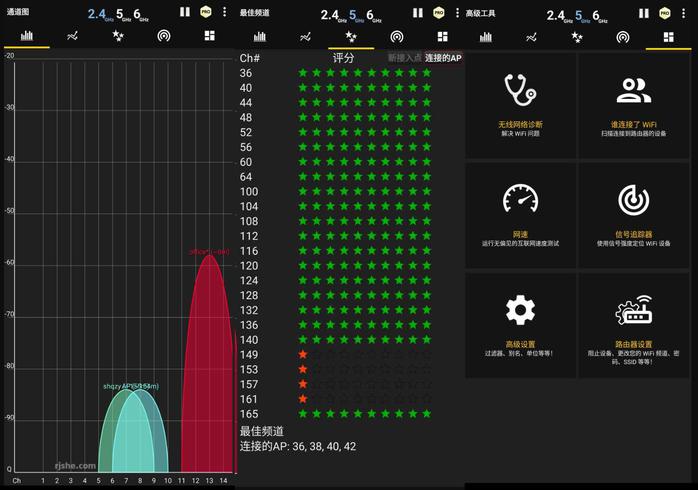Click the PRO badge in 通道图 panel
This screenshot has width=698, height=490.
coord(205,12)
